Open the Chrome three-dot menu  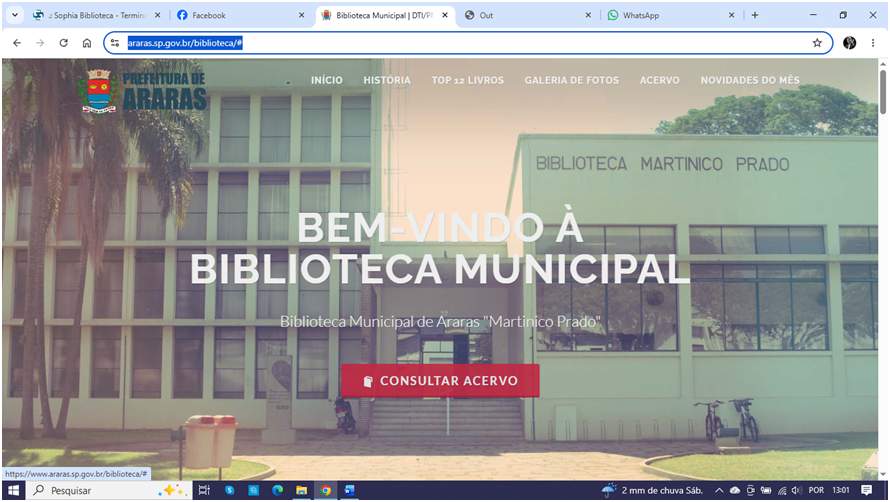(x=873, y=43)
